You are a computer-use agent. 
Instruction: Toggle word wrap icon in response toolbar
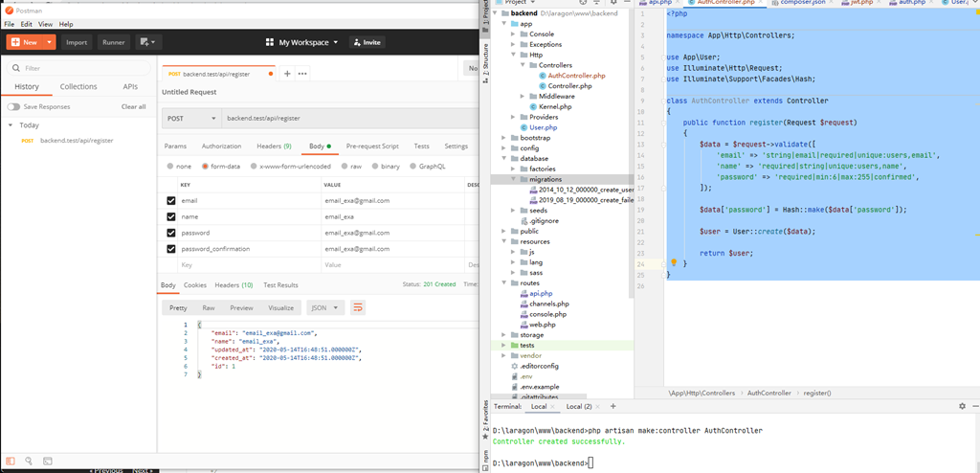358,307
